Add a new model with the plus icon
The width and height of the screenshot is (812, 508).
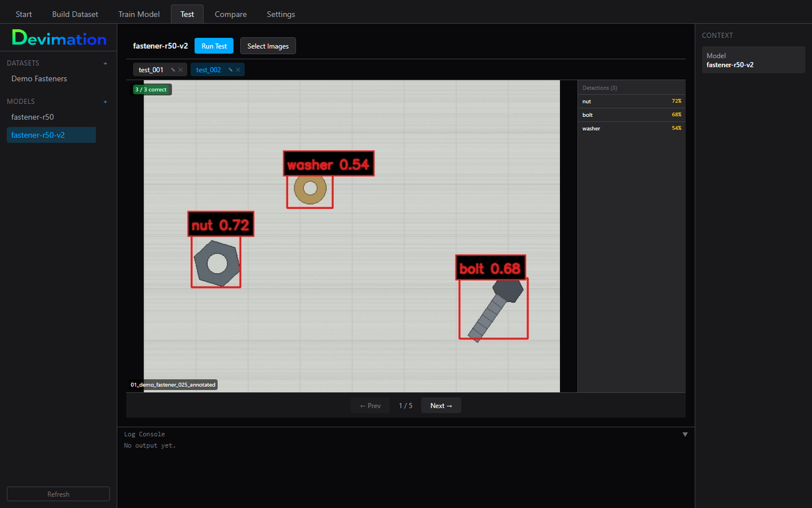click(105, 102)
